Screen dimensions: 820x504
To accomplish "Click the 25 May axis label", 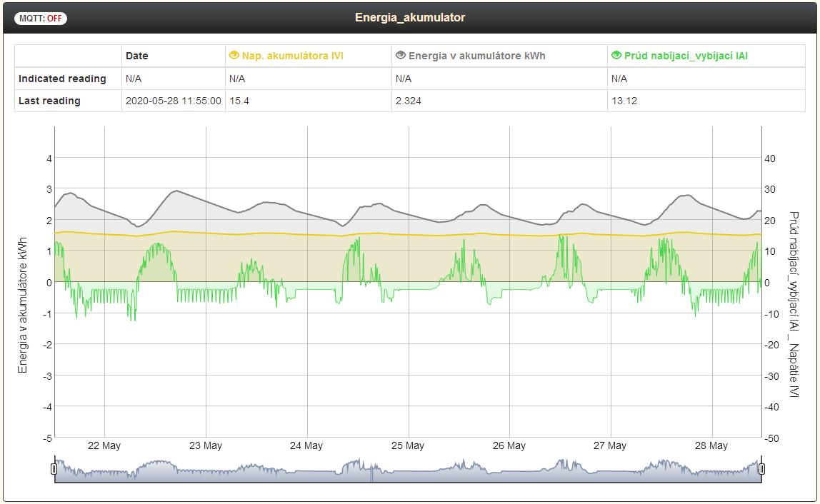I will (x=408, y=445).
